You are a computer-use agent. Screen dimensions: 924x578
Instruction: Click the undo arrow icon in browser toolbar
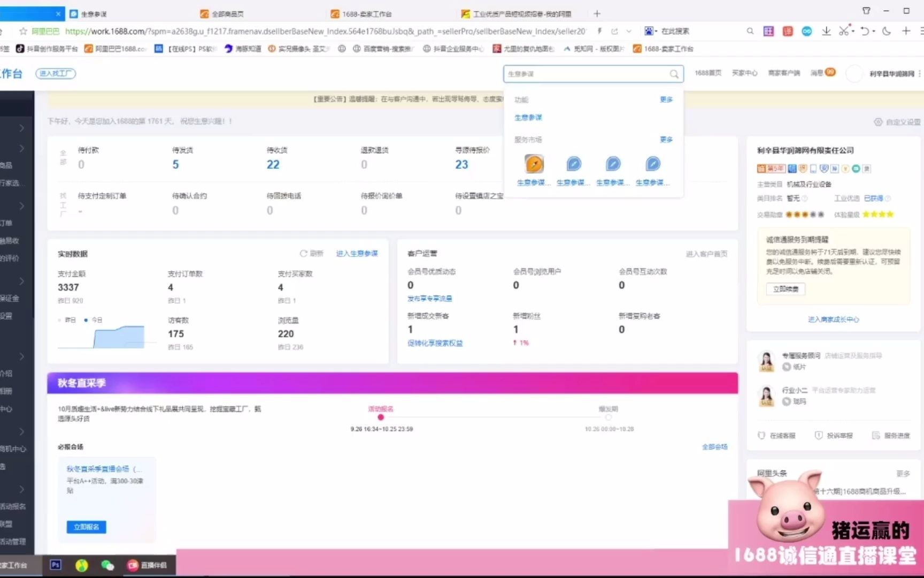tap(864, 31)
